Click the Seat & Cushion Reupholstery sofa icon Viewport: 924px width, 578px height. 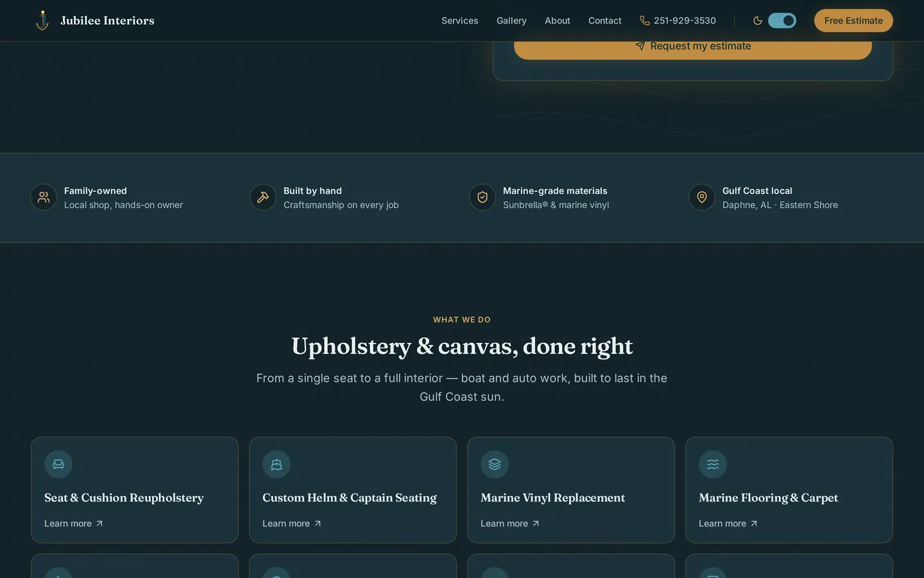[x=58, y=464]
